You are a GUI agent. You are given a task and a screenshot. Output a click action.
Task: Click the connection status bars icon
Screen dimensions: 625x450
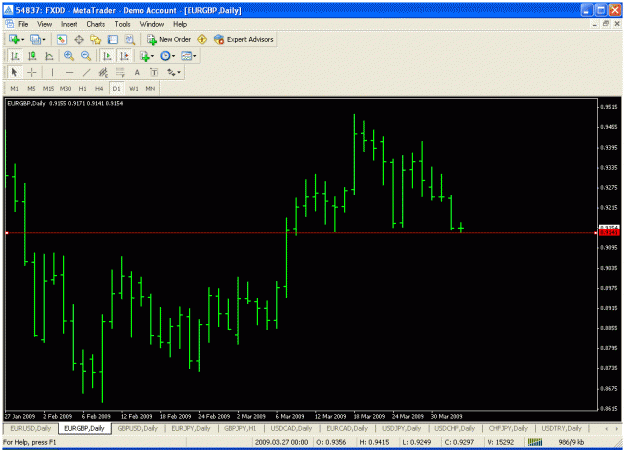(535, 442)
